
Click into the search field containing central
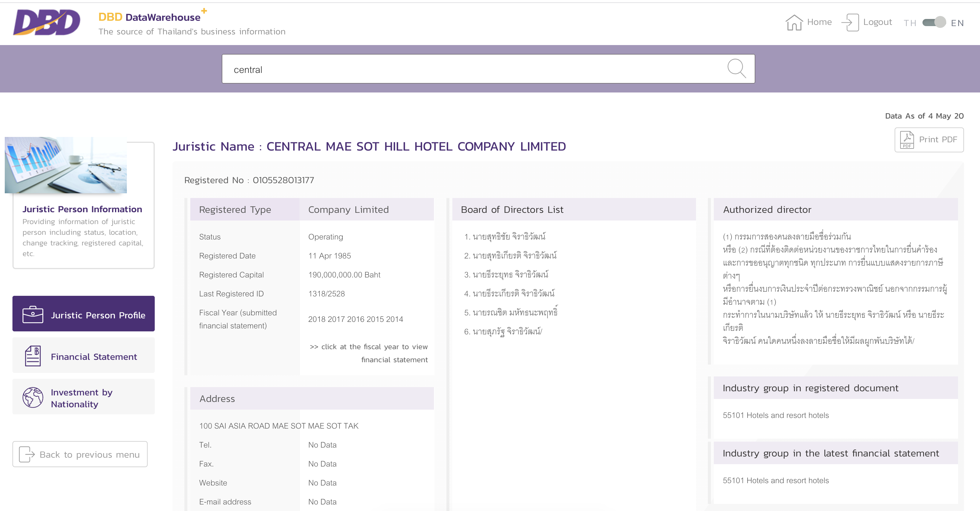(489, 69)
